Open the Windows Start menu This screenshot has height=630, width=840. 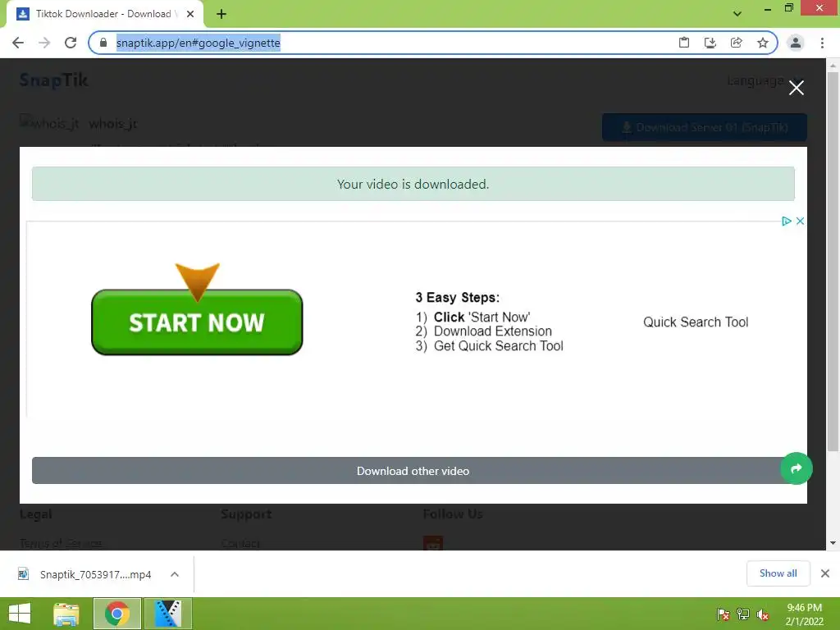click(20, 614)
